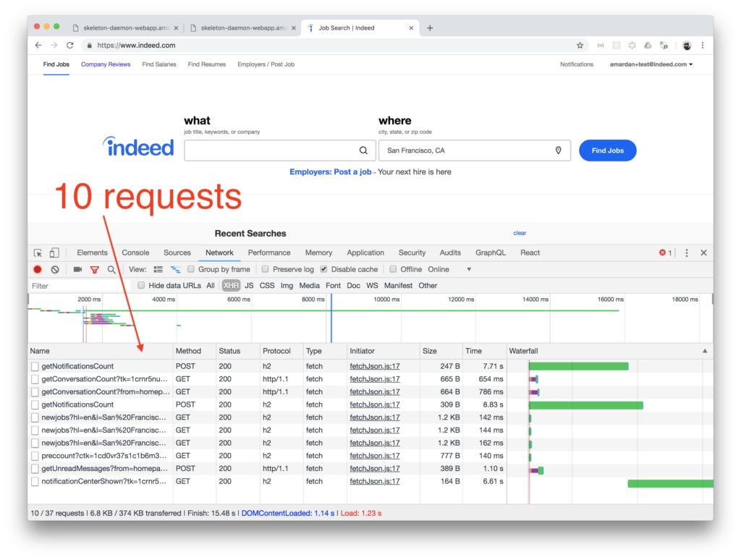Click the network Filter input field
The width and height of the screenshot is (741, 560).
pyautogui.click(x=78, y=286)
